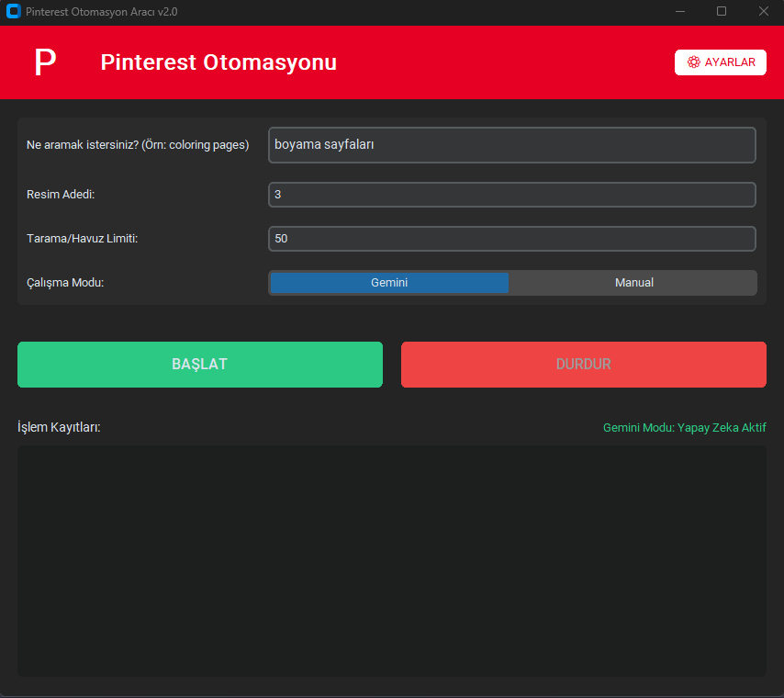Maximize the application window
Screen dimensions: 784x698
click(721, 11)
